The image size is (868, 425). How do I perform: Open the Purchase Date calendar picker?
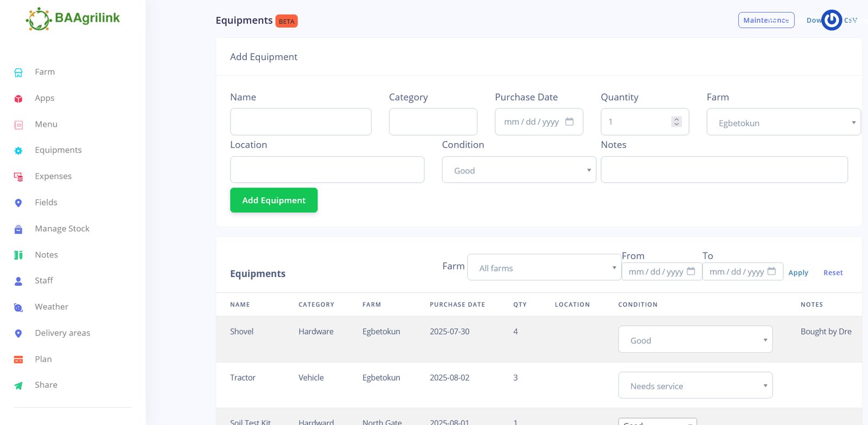click(x=569, y=121)
